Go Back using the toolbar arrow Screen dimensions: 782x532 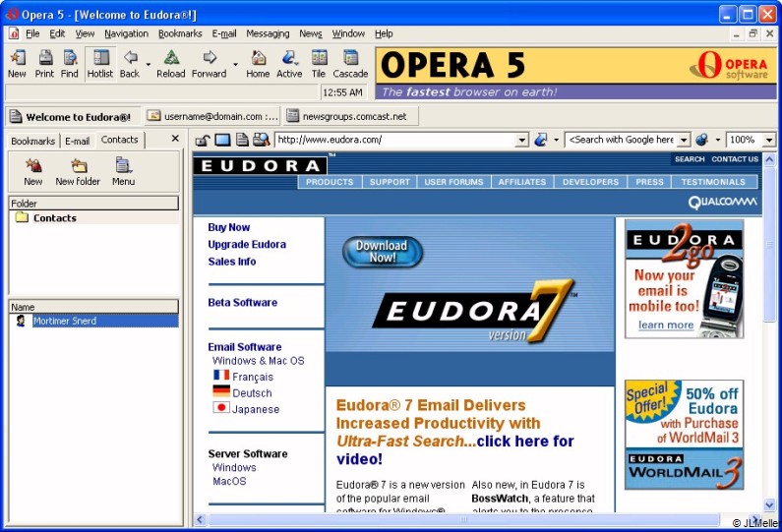click(130, 64)
